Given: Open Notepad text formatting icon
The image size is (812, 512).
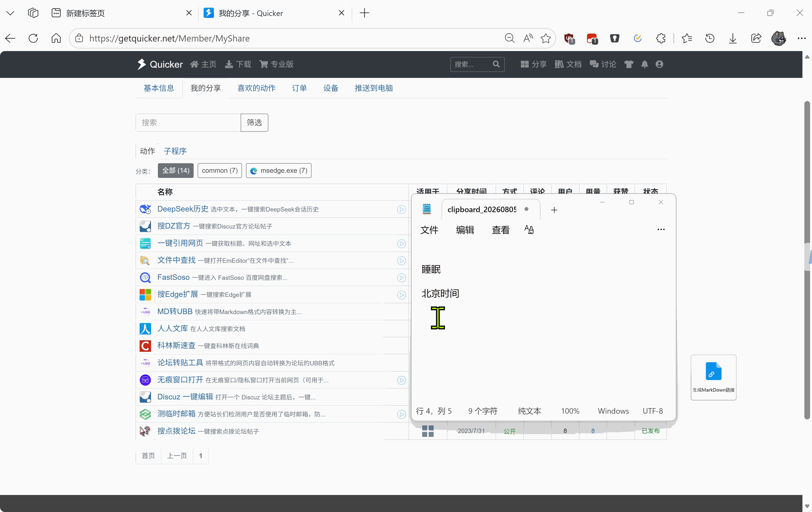Looking at the screenshot, I should (529, 230).
